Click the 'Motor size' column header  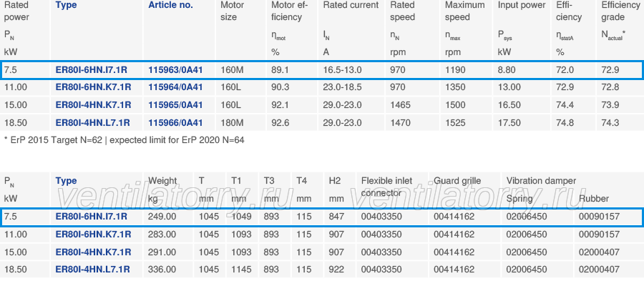point(232,11)
